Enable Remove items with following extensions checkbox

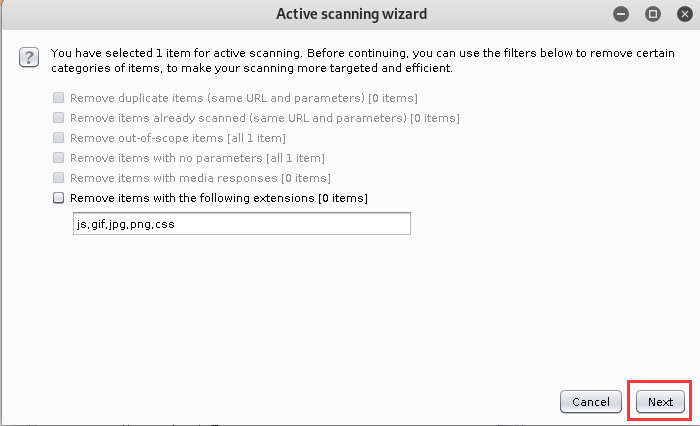coord(59,198)
